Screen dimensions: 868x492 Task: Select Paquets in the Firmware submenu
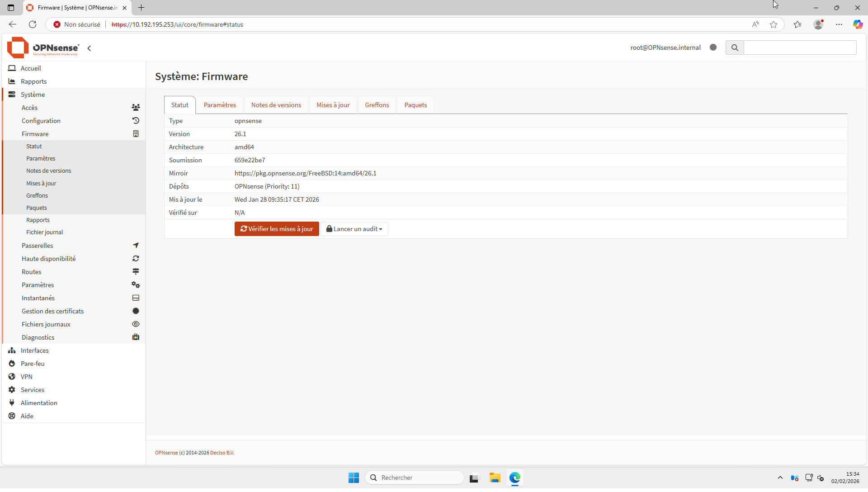pos(37,208)
